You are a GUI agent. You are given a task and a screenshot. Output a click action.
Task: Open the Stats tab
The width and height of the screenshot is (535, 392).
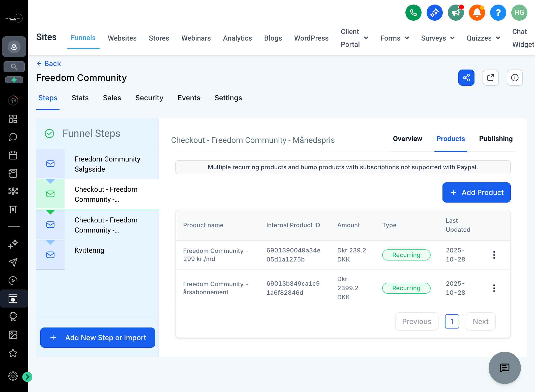pos(80,98)
